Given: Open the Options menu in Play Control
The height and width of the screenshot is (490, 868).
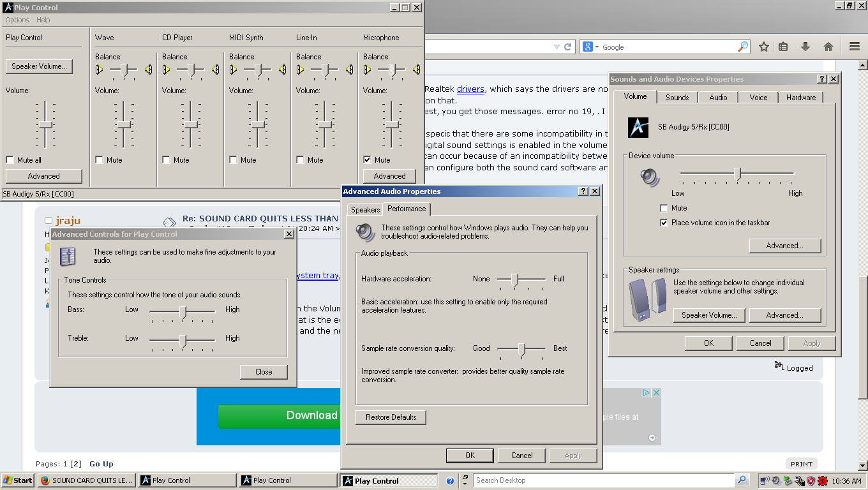Looking at the screenshot, I should (17, 20).
